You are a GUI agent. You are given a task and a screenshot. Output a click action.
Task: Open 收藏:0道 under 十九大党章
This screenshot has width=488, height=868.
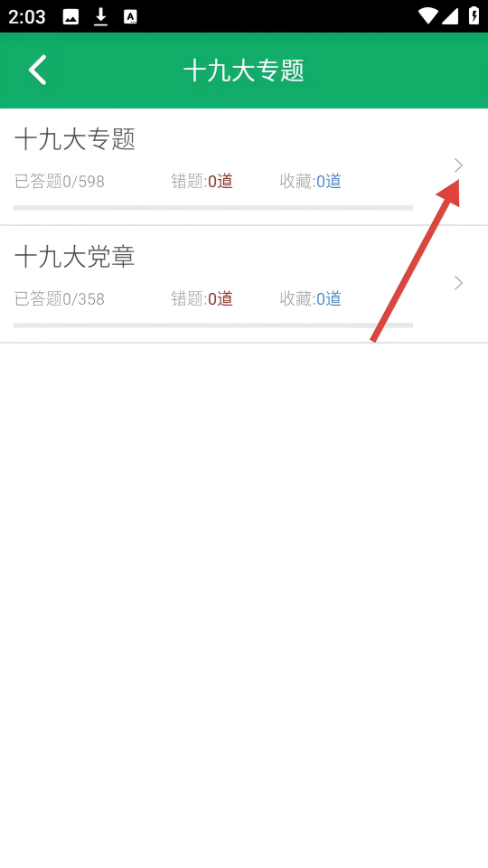pyautogui.click(x=310, y=299)
